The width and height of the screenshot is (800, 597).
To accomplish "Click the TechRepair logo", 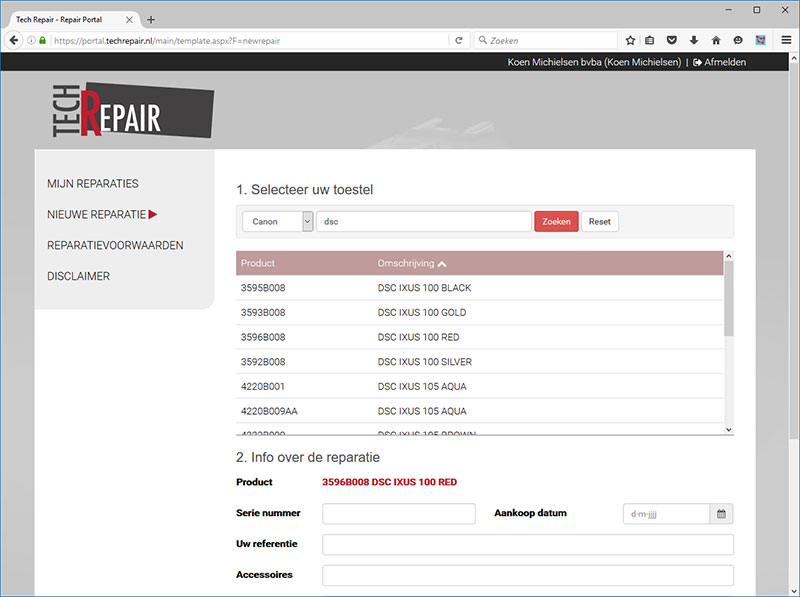I will coord(133,110).
